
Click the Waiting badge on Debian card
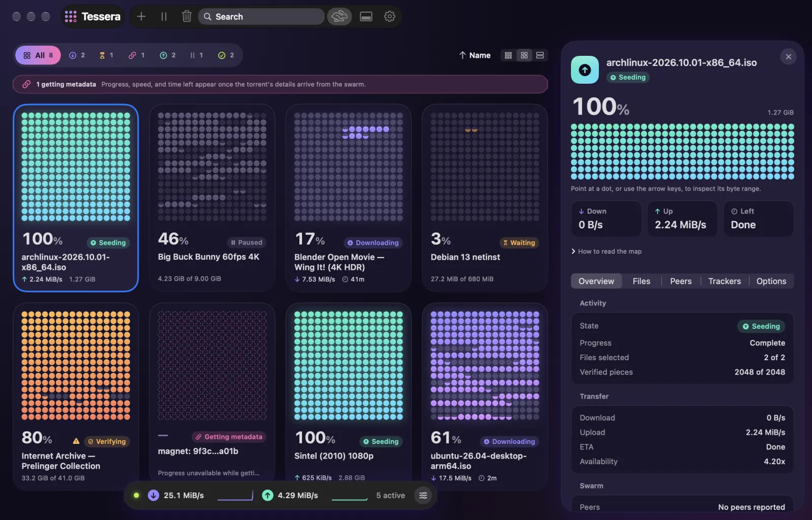click(x=519, y=242)
